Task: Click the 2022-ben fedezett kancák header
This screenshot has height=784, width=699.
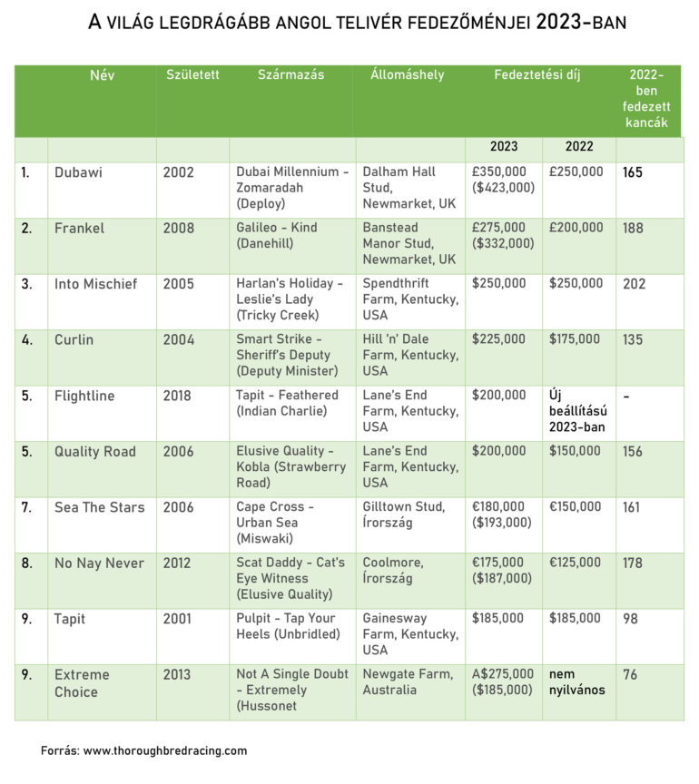Action: click(x=646, y=98)
